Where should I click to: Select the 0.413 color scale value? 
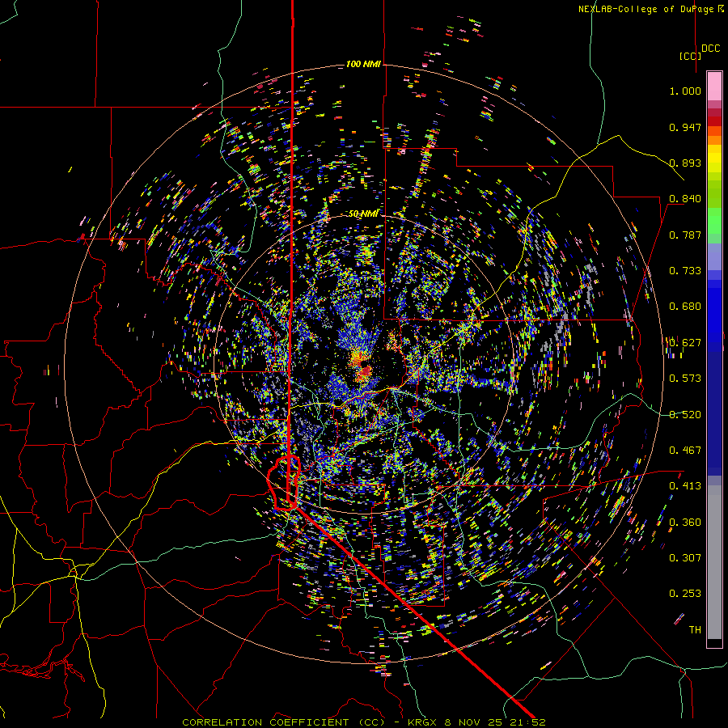tap(685, 486)
